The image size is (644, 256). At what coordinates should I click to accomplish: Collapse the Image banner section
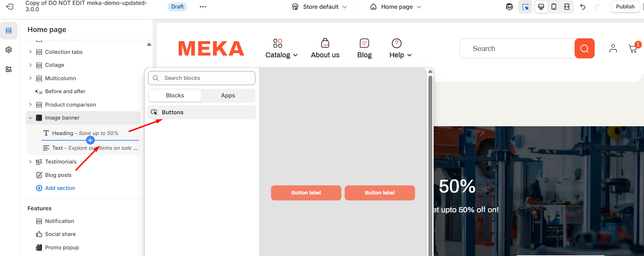point(30,118)
